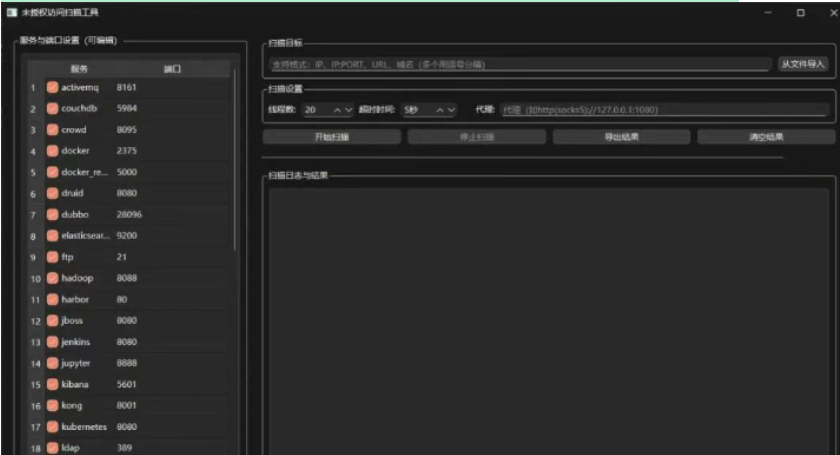Image resolution: width=840 pixels, height=455 pixels.
Task: Sort by the 端口 port column header
Action: 172,69
